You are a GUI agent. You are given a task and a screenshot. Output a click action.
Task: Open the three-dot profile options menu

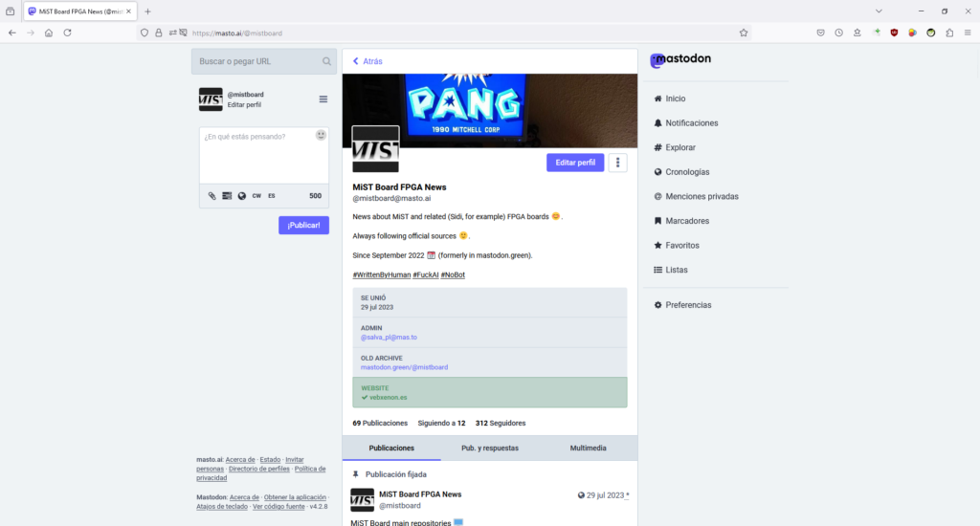click(617, 163)
